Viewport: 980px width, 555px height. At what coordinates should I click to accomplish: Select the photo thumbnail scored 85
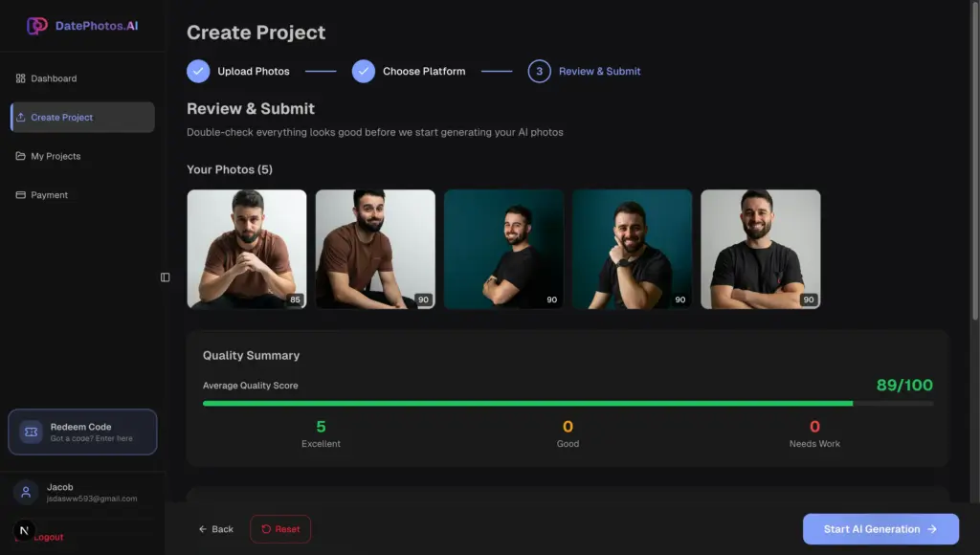[246, 247]
